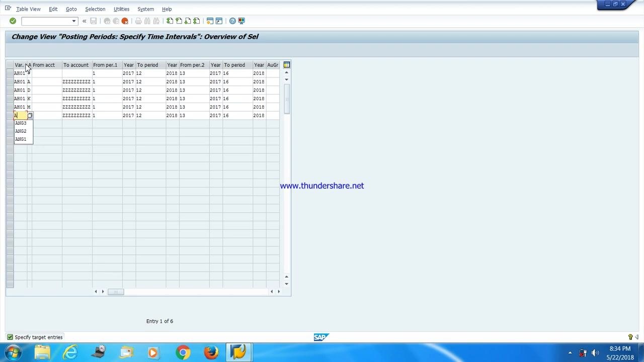Click the yellow Exit arrow icon
This screenshot has width=644, height=362.
[x=116, y=21]
